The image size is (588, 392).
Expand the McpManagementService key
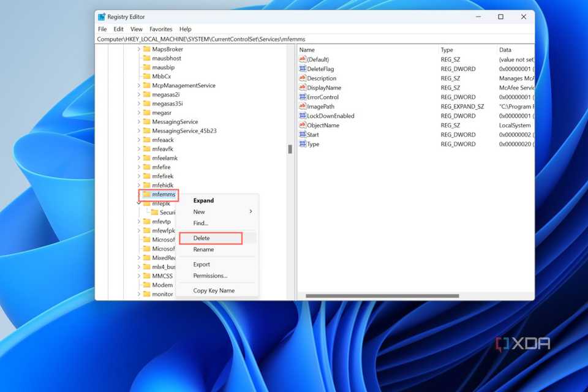(139, 86)
